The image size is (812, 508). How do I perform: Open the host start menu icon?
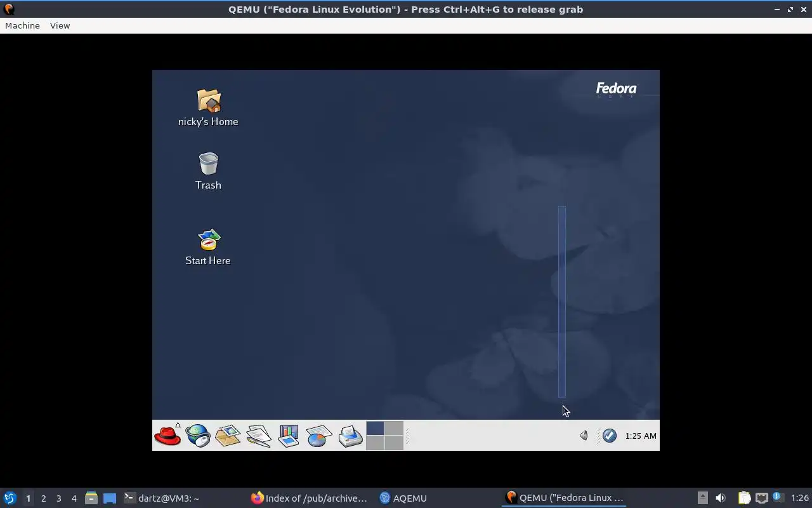point(10,498)
